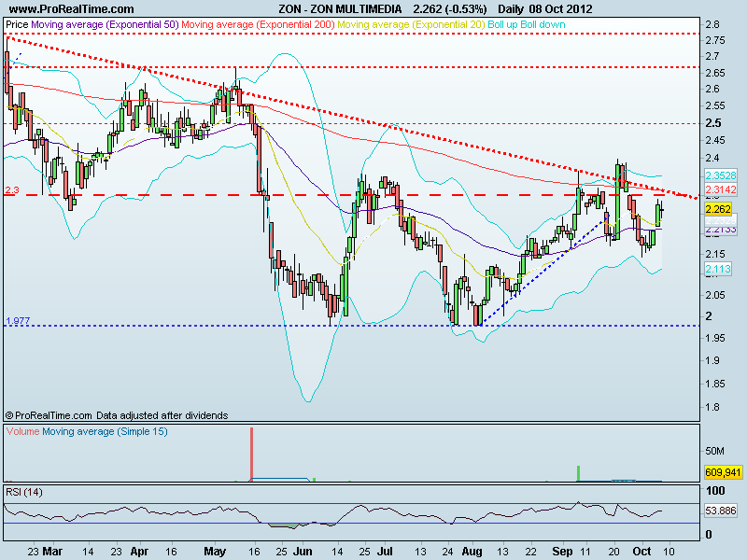Click the 50M volume axis label
The width and height of the screenshot is (747, 560).
click(714, 451)
